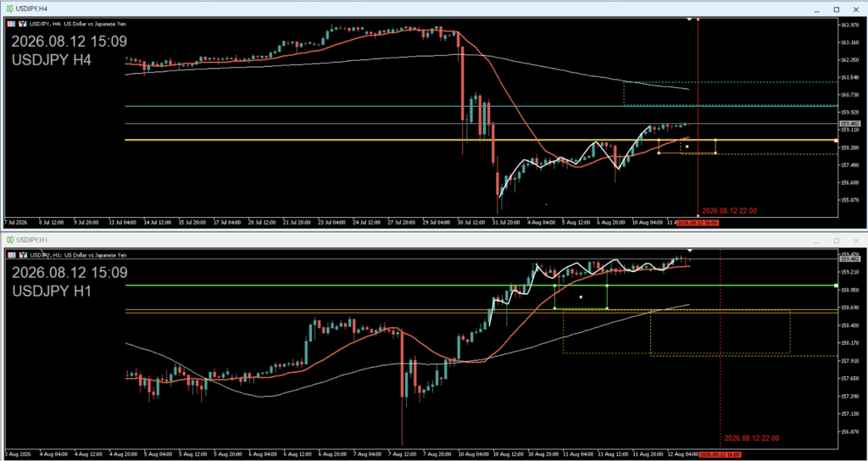Select the red vertical line on H4 chart

(698, 116)
